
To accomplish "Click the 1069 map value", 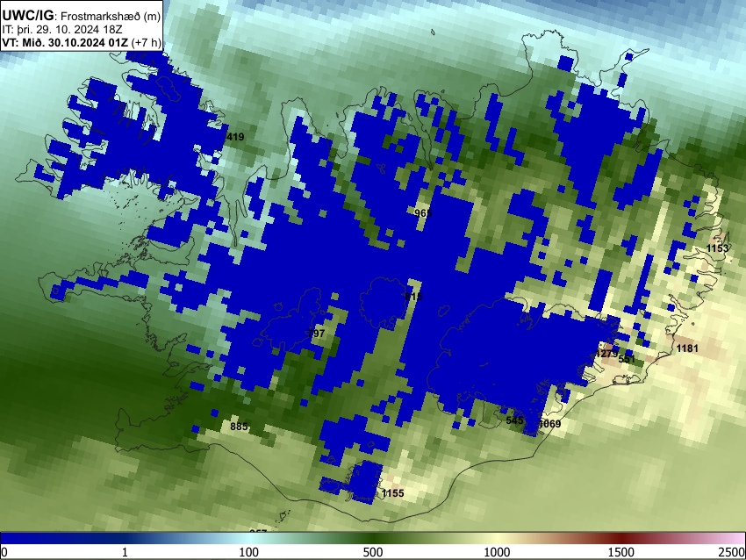I will 550,423.
